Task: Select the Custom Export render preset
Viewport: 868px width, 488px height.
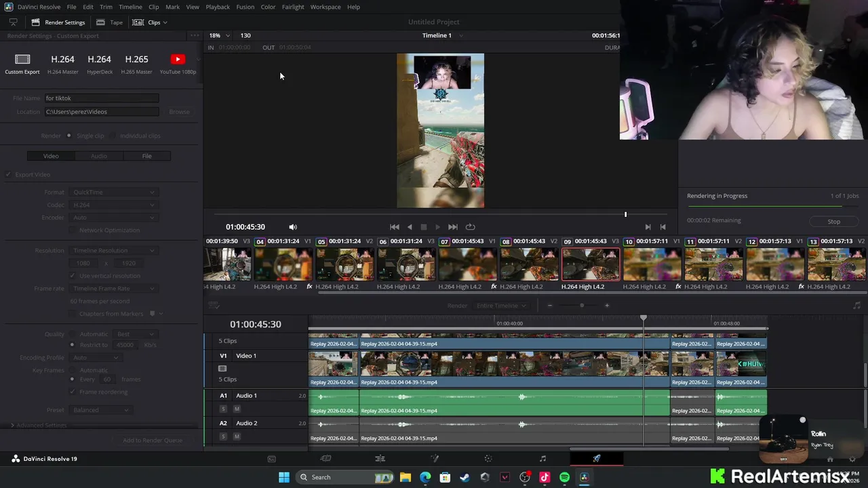Action: click(22, 64)
